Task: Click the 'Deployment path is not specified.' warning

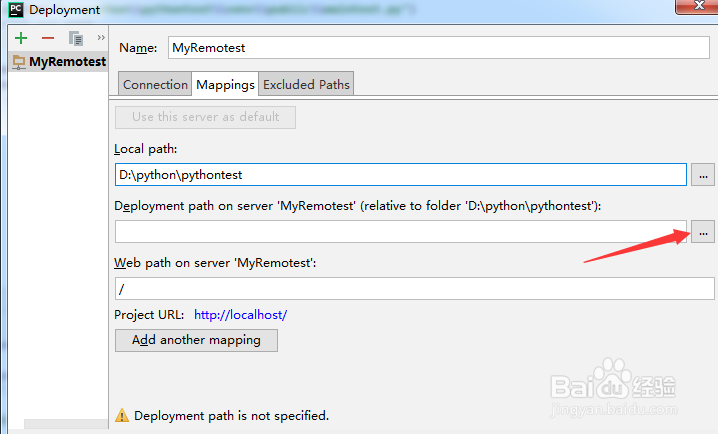Action: click(x=231, y=416)
